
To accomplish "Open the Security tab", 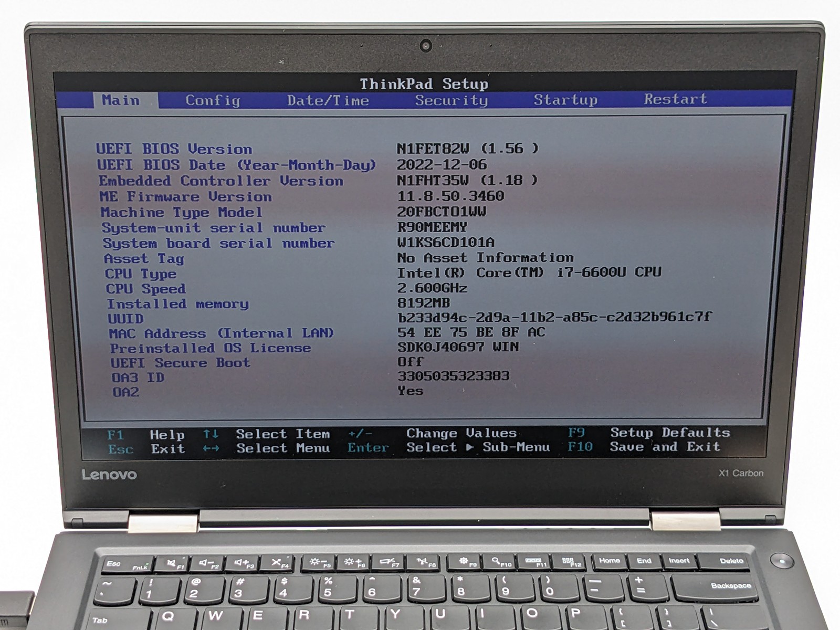I will [x=451, y=100].
